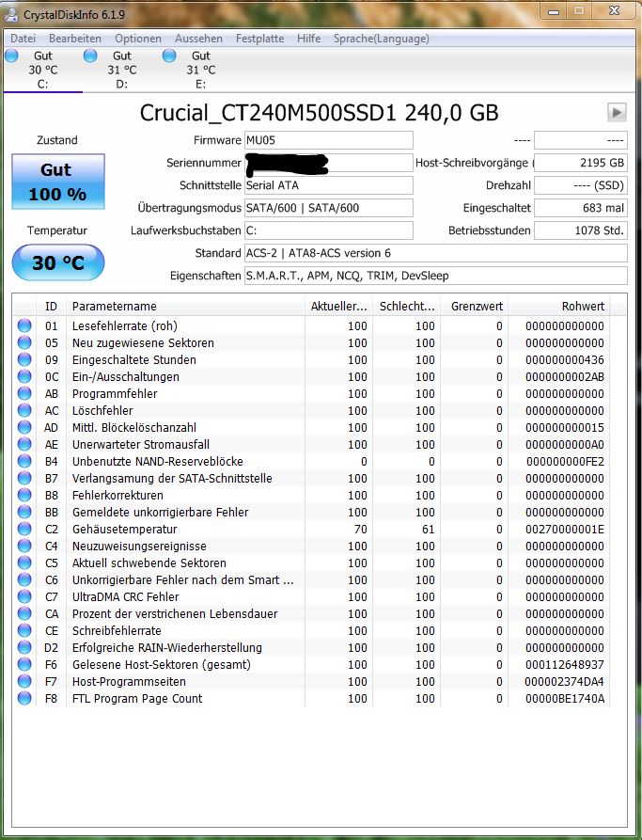Click the blue status orb for drive E:
This screenshot has width=642, height=840.
point(169,55)
